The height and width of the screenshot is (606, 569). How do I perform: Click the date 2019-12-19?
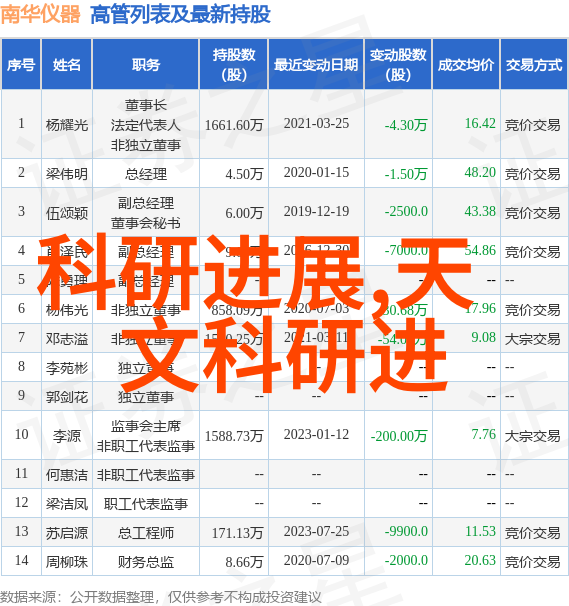316,211
